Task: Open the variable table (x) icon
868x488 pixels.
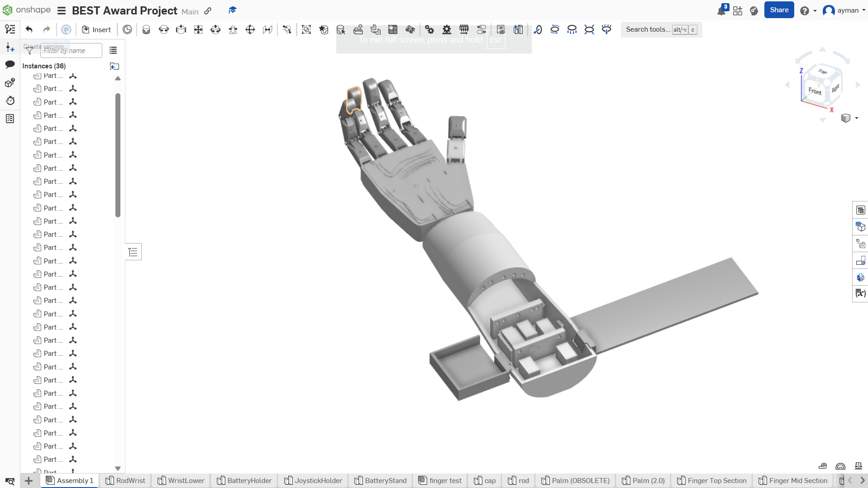Action: point(860,294)
